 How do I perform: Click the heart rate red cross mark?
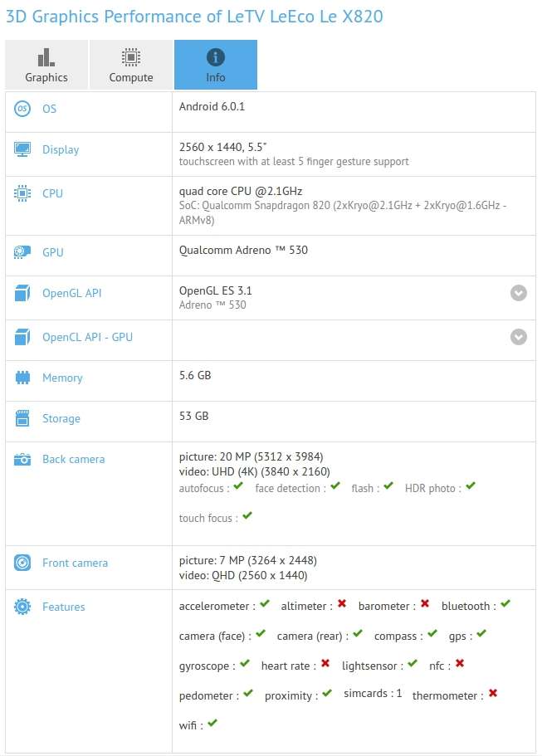point(325,663)
